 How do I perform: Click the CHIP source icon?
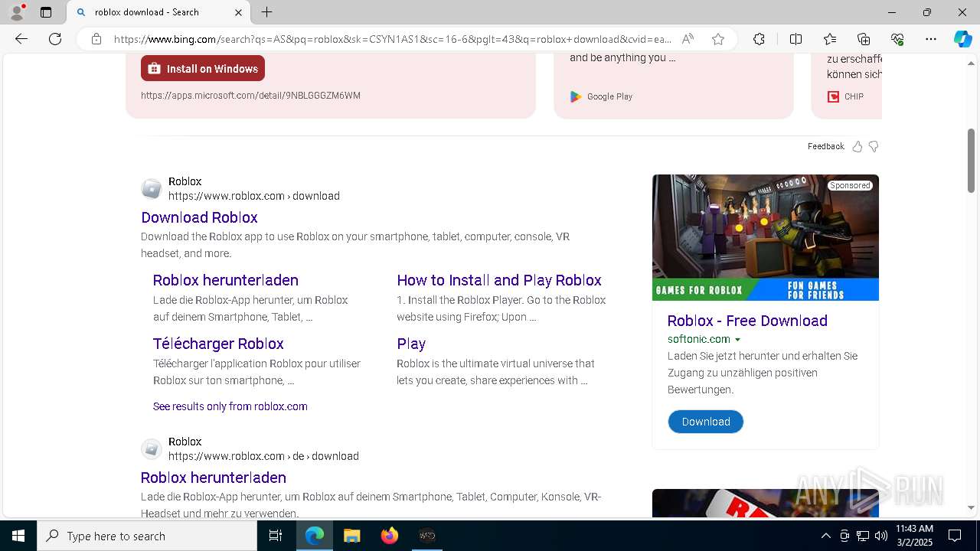(833, 96)
